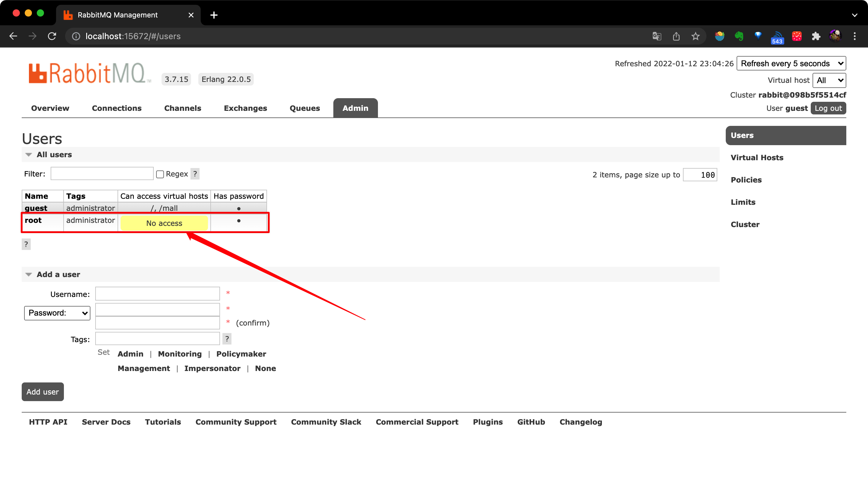Image resolution: width=868 pixels, height=477 pixels.
Task: Select Users in admin sidebar
Action: pos(785,135)
